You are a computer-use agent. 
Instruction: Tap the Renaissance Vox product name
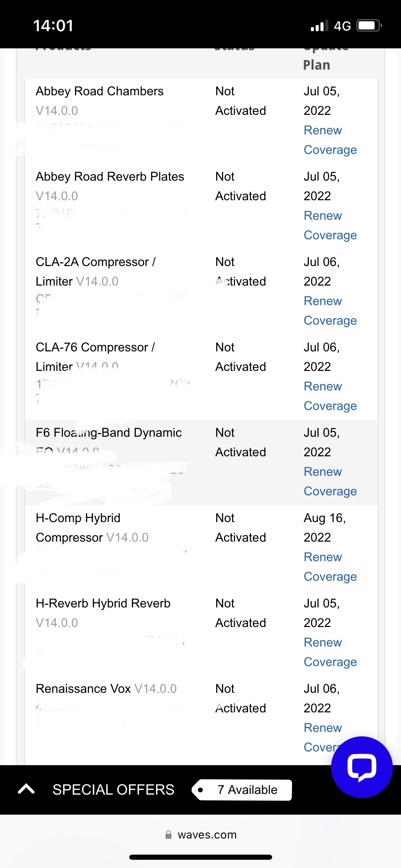[83, 689]
